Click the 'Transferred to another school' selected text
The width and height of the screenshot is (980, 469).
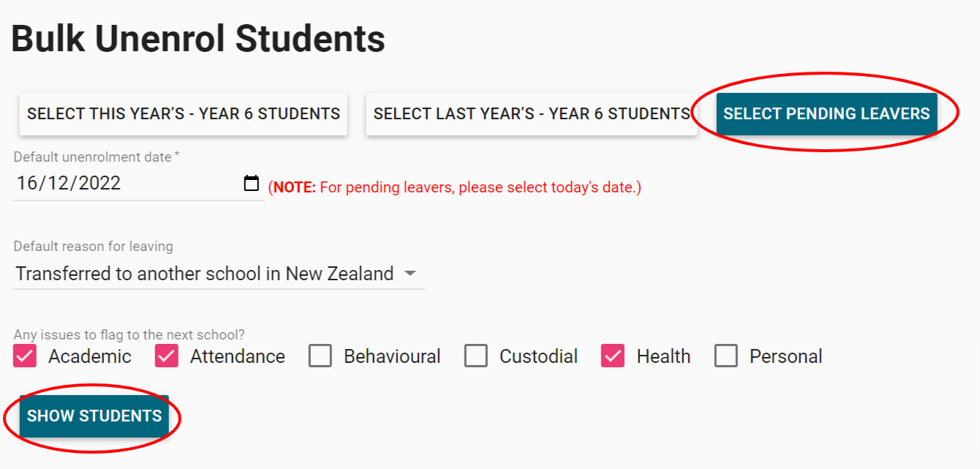(x=205, y=274)
